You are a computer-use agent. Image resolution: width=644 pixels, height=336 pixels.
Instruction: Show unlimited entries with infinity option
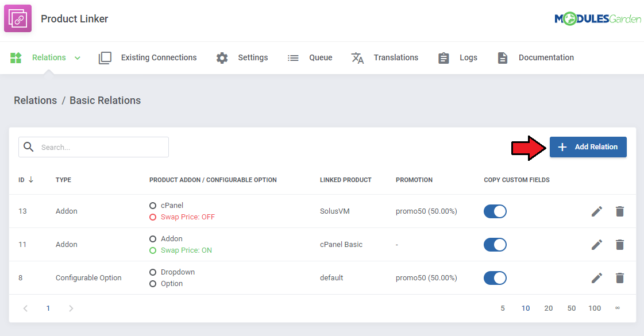pos(618,308)
